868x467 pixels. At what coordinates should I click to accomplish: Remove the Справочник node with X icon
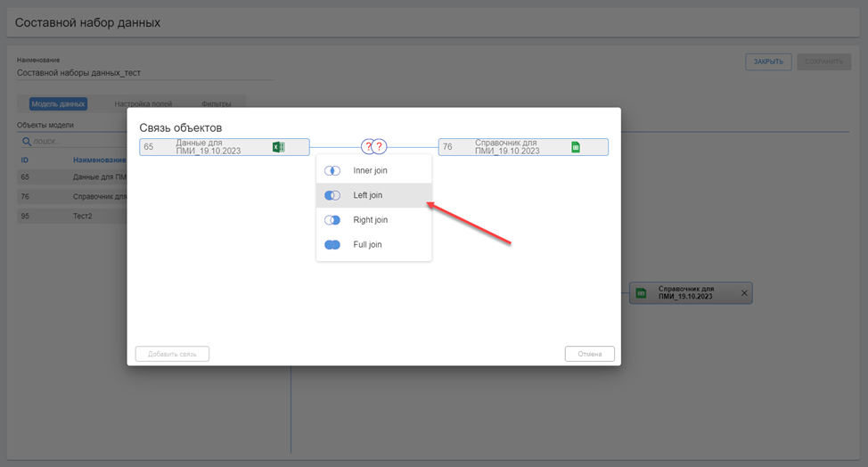pos(744,293)
